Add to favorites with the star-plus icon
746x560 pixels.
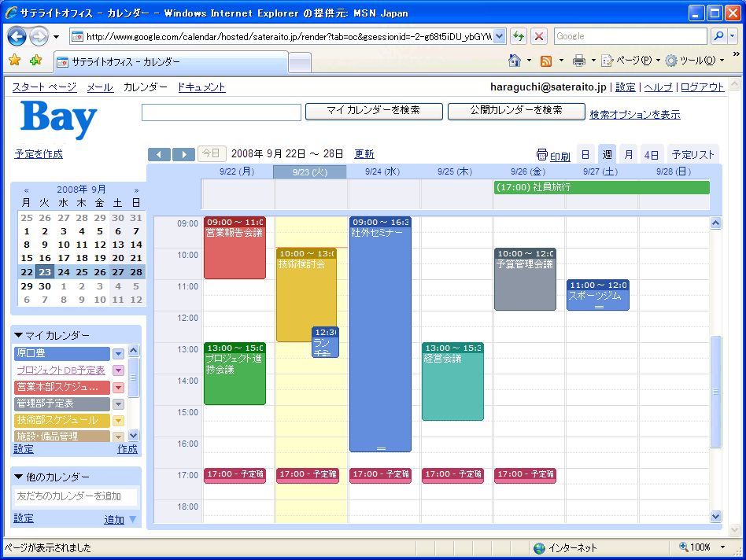[x=35, y=60]
